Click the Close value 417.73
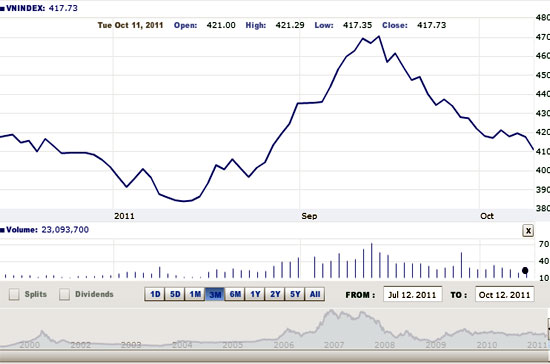This screenshot has width=550, height=364. 431,25
